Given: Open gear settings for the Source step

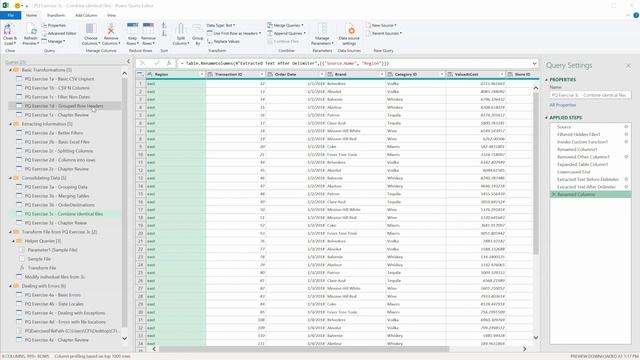Looking at the screenshot, I should tap(626, 127).
